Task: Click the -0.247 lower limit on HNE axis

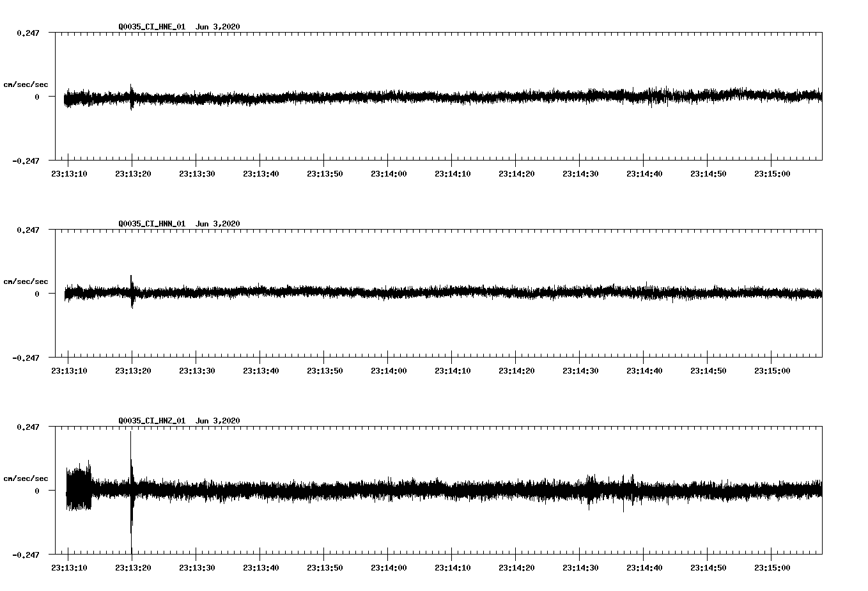Action: [26, 161]
